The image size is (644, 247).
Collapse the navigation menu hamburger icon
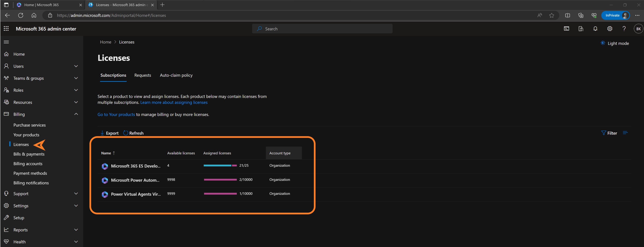[6, 42]
